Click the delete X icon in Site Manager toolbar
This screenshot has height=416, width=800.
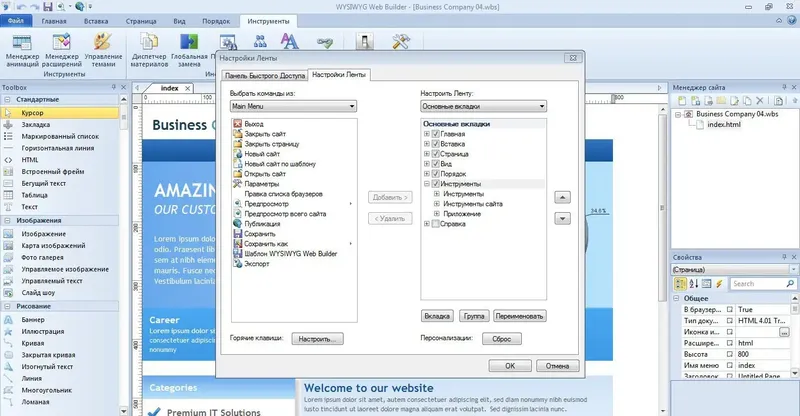tap(760, 101)
